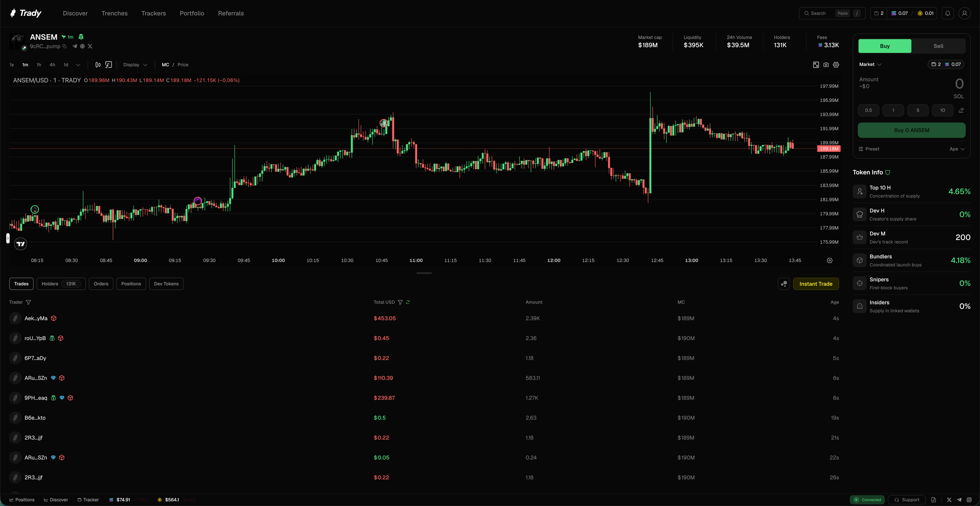Filter trades by Trader column

coord(28,302)
